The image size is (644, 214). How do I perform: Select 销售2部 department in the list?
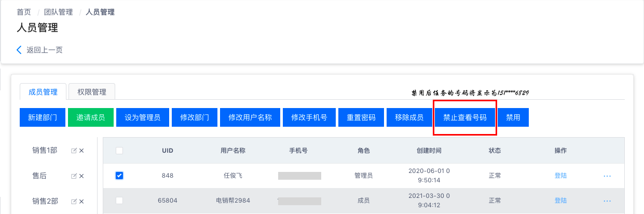coord(45,201)
